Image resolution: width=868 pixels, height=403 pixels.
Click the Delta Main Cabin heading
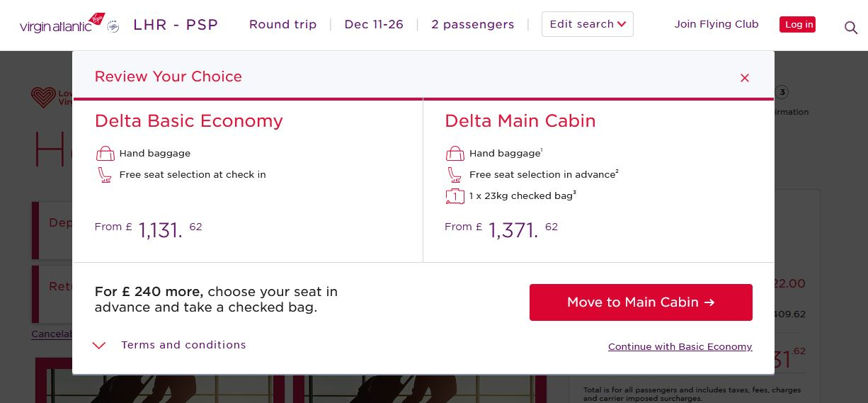coord(520,121)
